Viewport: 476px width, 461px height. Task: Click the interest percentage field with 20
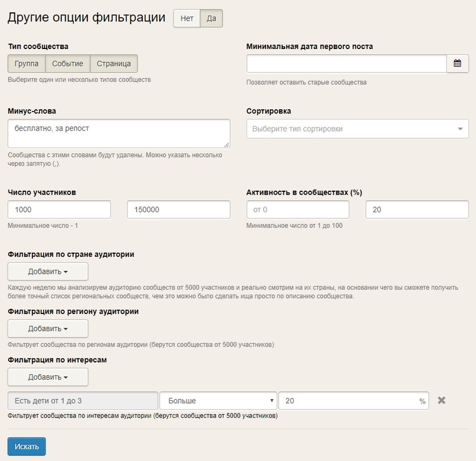[x=354, y=401]
